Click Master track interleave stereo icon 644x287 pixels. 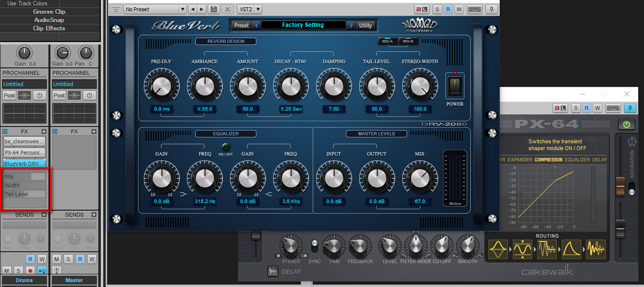tap(57, 270)
